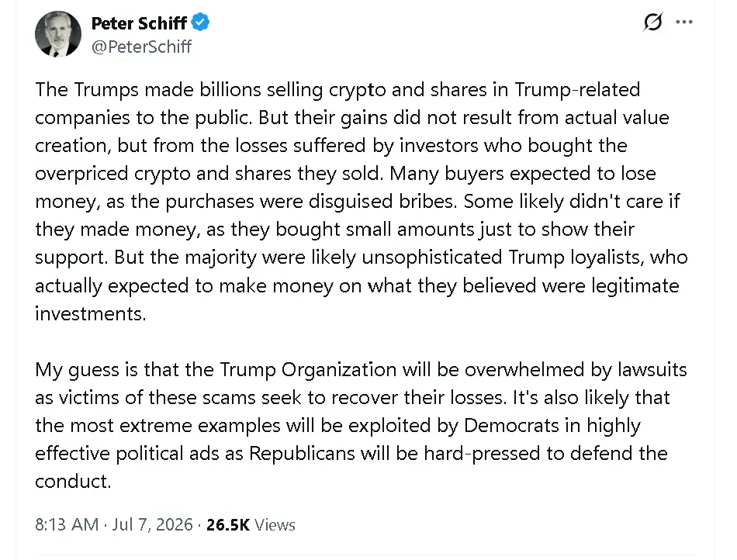Screen dimensions: 737x560
Task: Open Peter Schiff's profile avatar photo
Action: [x=58, y=34]
